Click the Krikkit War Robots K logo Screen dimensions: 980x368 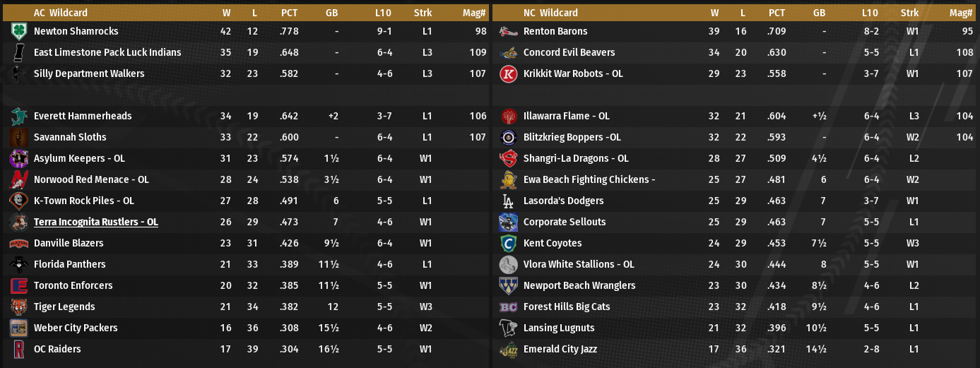coord(508,74)
